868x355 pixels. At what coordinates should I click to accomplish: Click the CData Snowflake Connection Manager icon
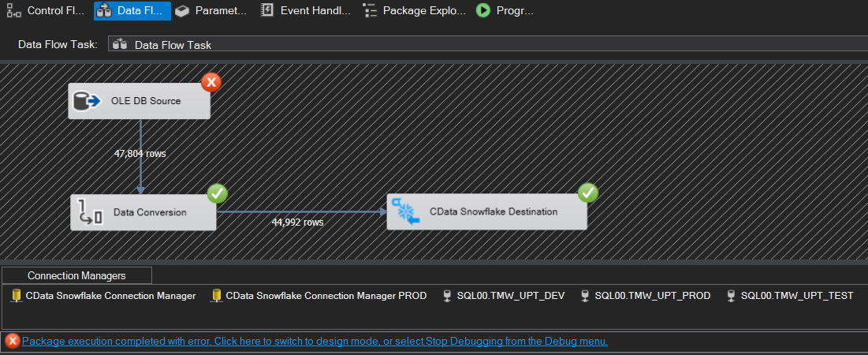point(16,296)
